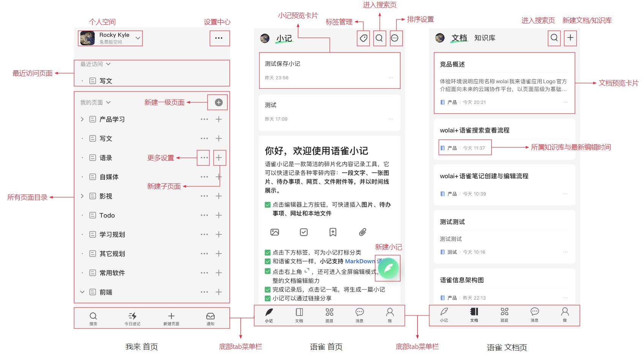Open the wolai+语雀笔记创建与编辑流程 document
This screenshot has width=644, height=358.
click(x=505, y=185)
